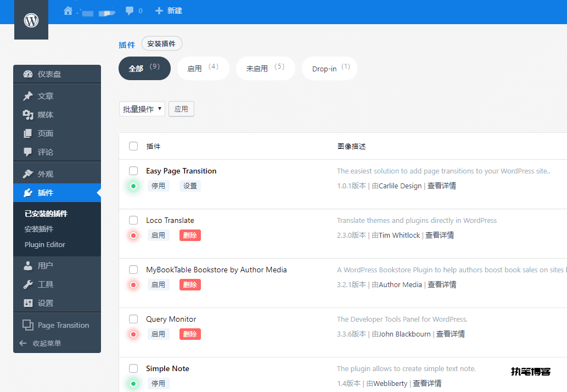Screen dimensions: 567x392
Task: Open the WordPress logo menu
Action: point(31,20)
